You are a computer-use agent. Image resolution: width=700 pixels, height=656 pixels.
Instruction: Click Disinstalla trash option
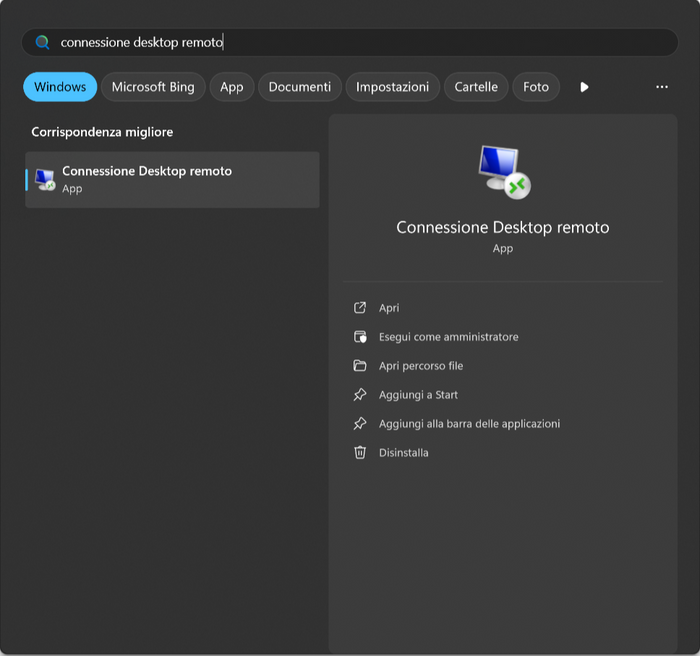pyautogui.click(x=403, y=453)
